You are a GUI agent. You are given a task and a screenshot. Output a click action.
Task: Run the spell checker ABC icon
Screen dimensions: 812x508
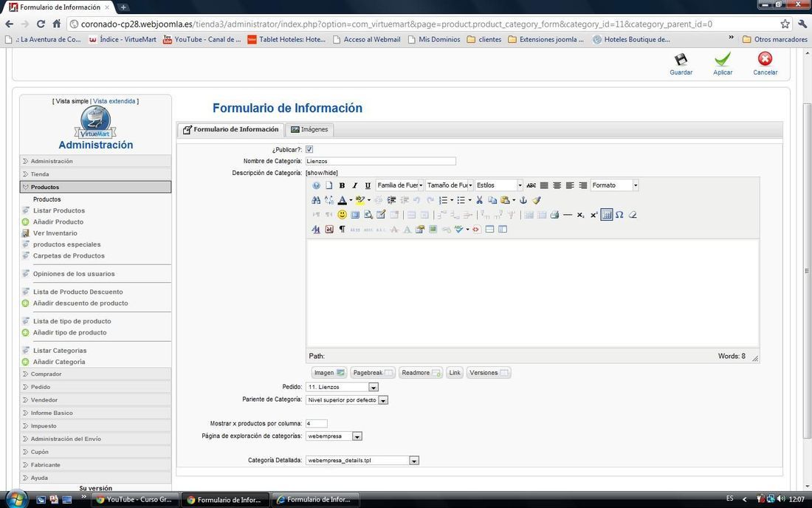click(459, 229)
